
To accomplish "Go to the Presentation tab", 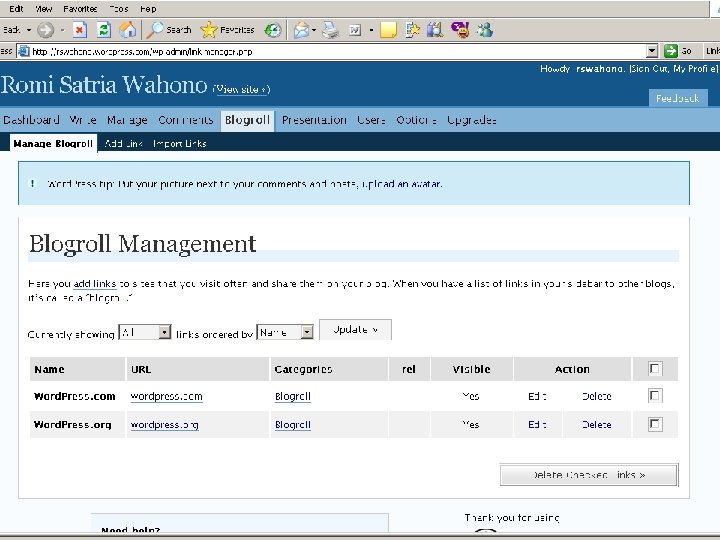I will [314, 120].
